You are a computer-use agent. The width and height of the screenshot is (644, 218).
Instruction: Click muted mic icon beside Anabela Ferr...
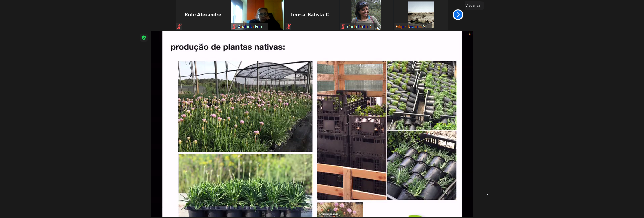pos(234,26)
